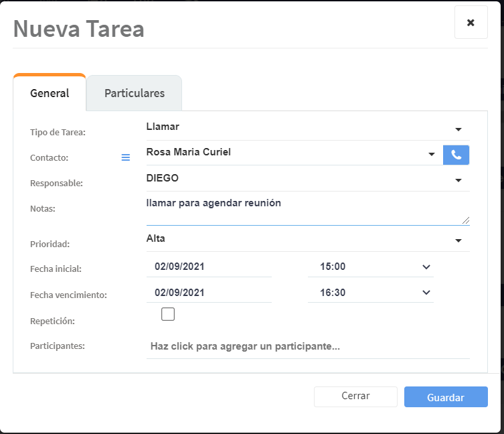This screenshot has height=434, width=504.
Task: Click the Nueva Tarea dialog title
Action: pyautogui.click(x=79, y=29)
